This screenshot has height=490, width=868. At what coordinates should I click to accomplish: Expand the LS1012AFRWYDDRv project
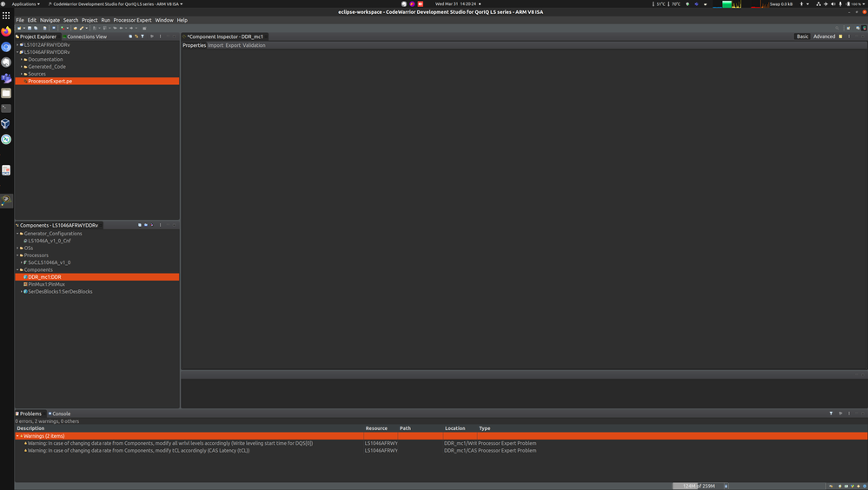(17, 45)
